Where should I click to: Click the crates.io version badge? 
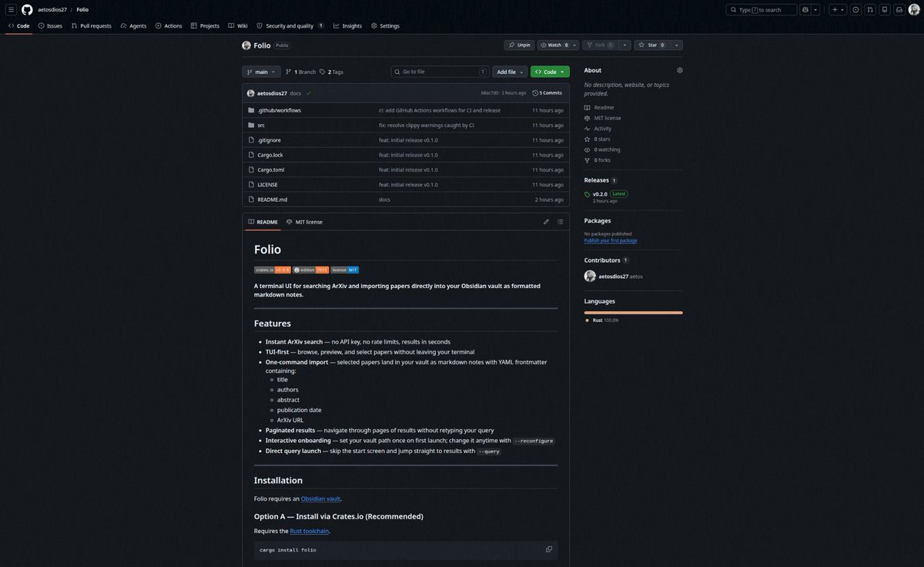coord(273,270)
